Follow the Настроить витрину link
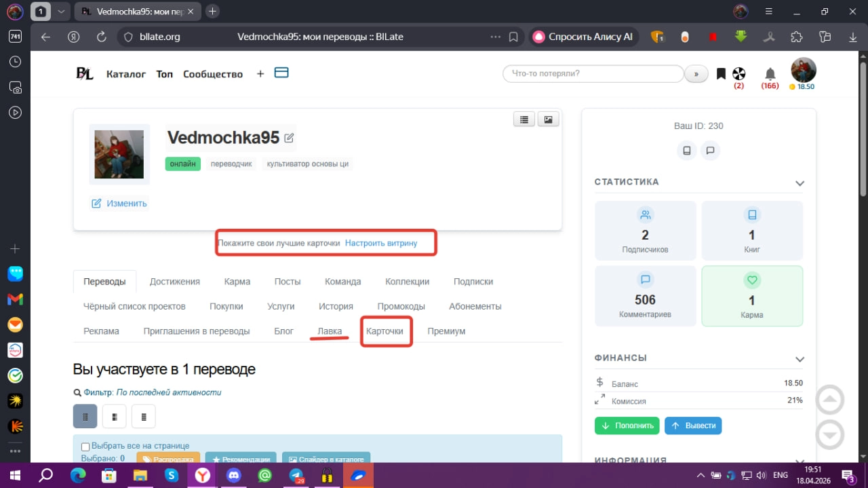The height and width of the screenshot is (488, 868). [x=381, y=243]
